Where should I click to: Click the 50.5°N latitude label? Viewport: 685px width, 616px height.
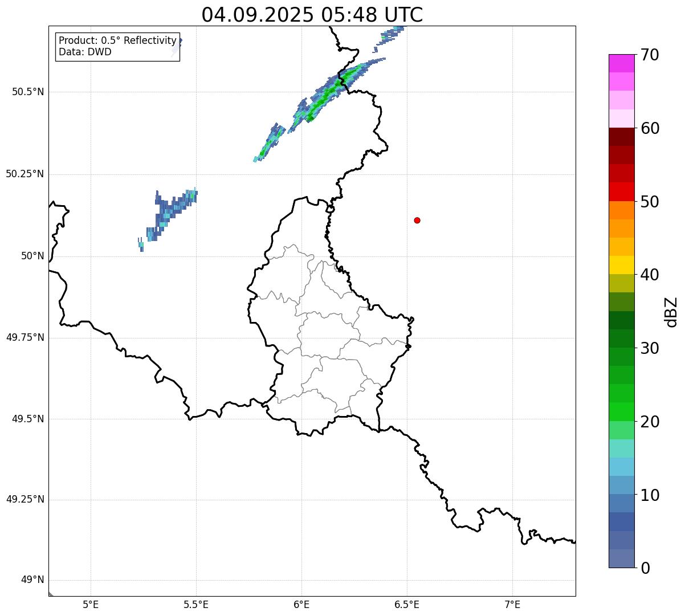click(x=28, y=92)
